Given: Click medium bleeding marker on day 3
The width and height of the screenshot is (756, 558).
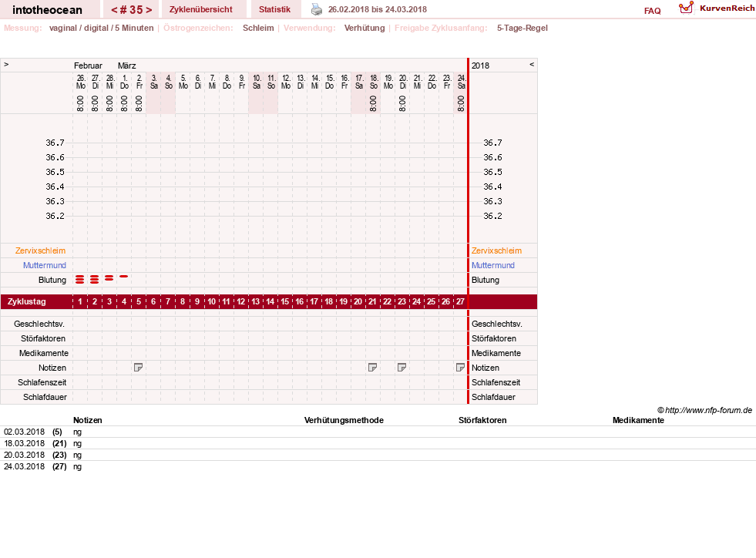Looking at the screenshot, I should click(109, 277).
